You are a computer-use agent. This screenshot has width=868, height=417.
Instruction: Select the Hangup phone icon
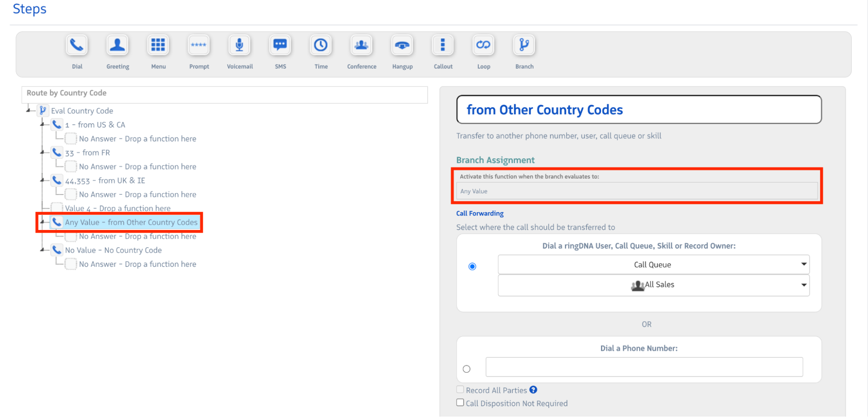pyautogui.click(x=402, y=46)
